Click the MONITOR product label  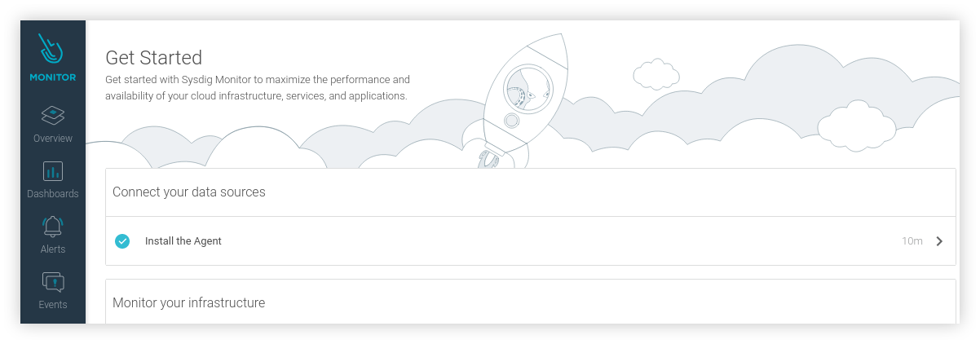pyautogui.click(x=52, y=77)
